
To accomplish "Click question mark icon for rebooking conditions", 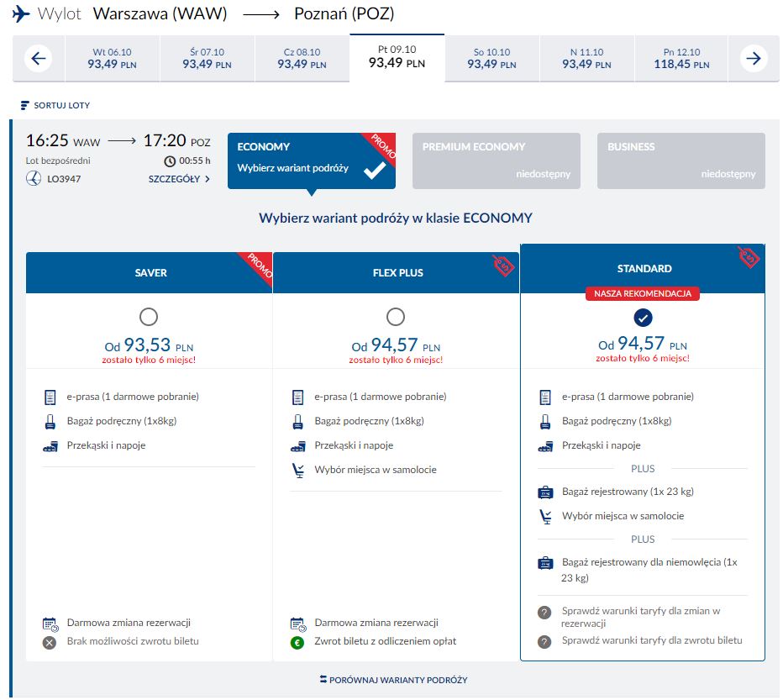I will pos(544,612).
